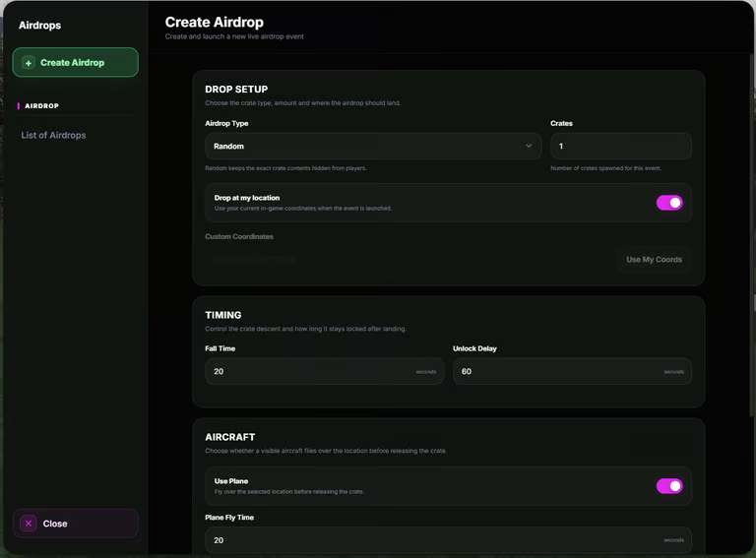
Task: Click the plus icon in Create Airdrop
Action: click(29, 63)
